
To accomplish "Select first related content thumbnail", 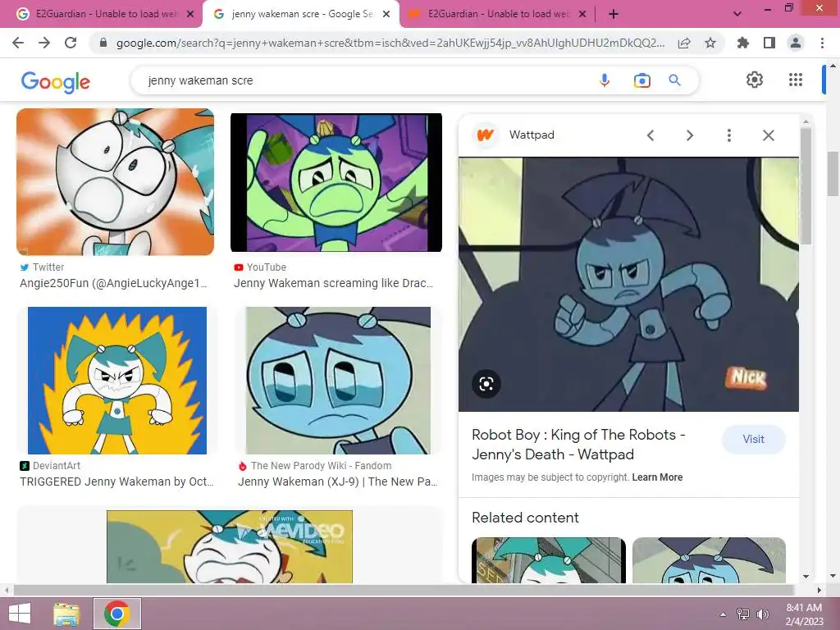I will [x=549, y=560].
